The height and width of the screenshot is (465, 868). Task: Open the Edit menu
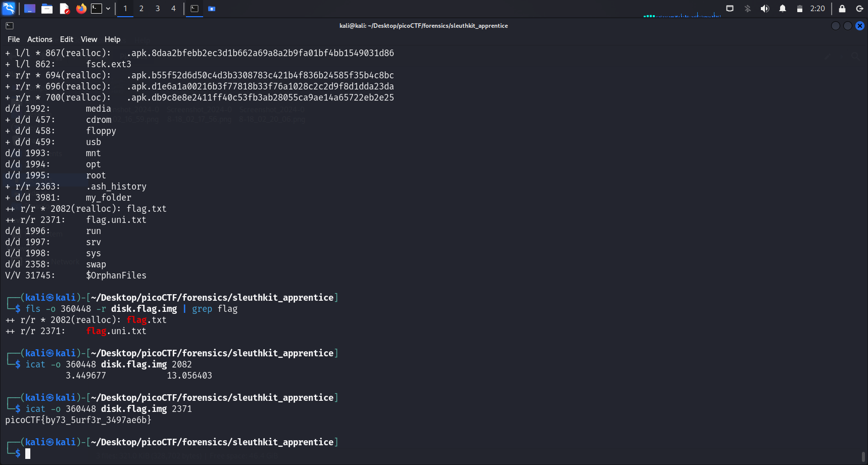66,39
